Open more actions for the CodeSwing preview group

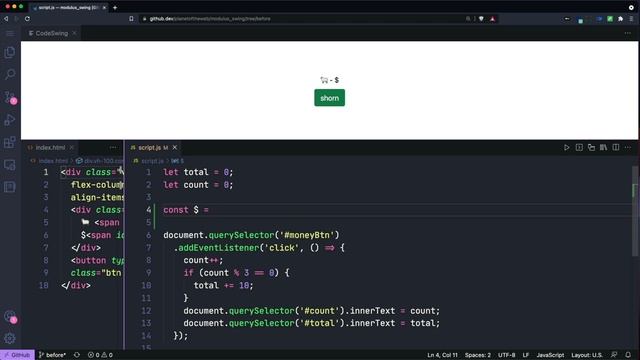[628, 33]
